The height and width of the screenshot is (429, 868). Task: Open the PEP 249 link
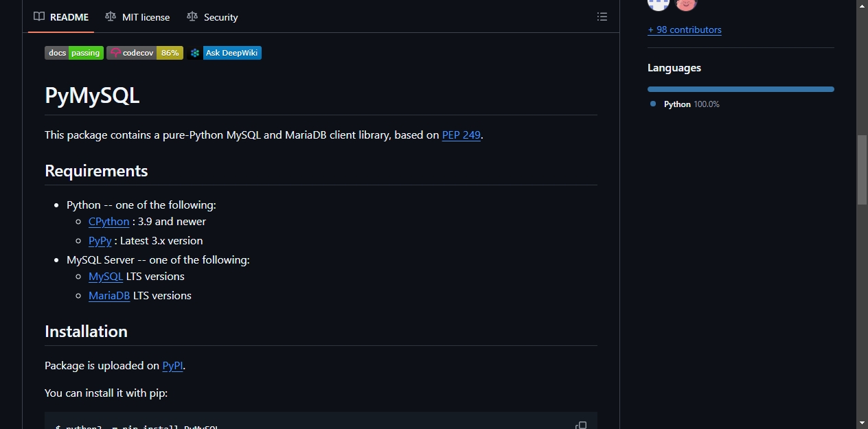coord(461,135)
